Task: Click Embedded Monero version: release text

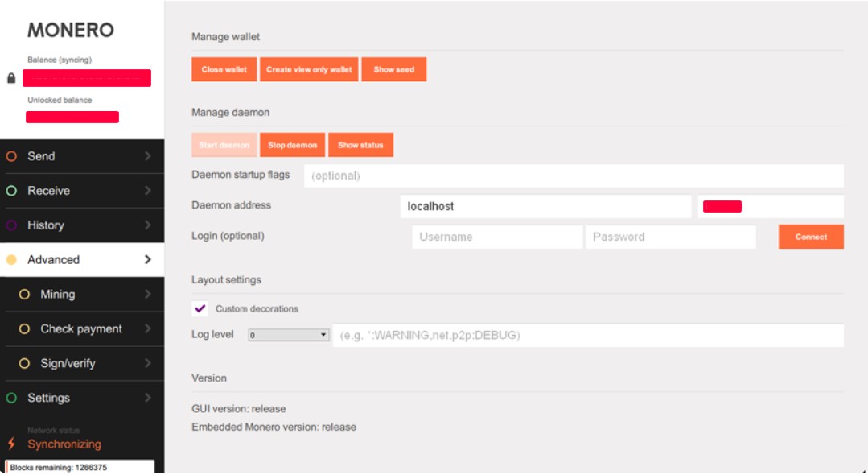Action: click(x=274, y=427)
